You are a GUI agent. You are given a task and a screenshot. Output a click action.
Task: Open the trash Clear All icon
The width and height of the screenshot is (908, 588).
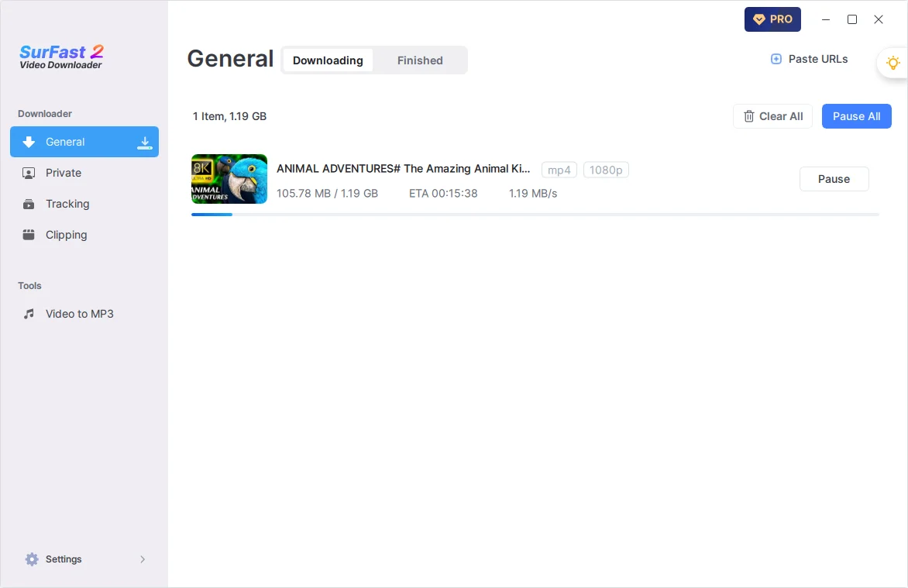coord(749,116)
